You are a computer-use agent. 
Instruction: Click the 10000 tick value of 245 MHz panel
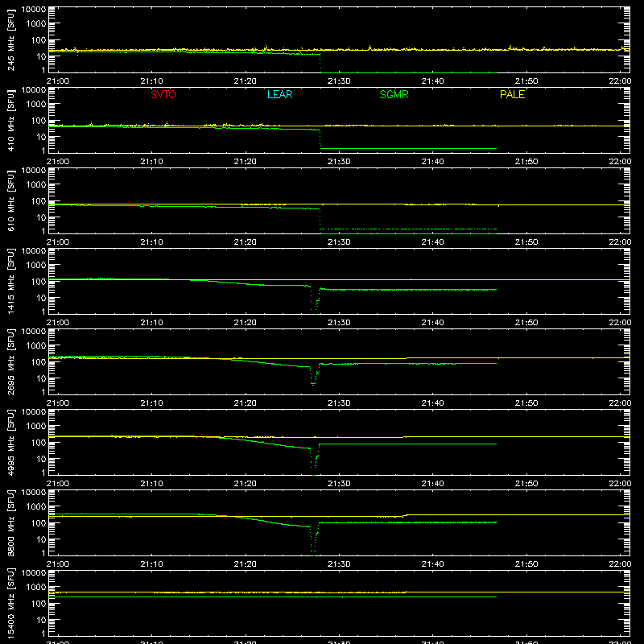tap(34, 10)
